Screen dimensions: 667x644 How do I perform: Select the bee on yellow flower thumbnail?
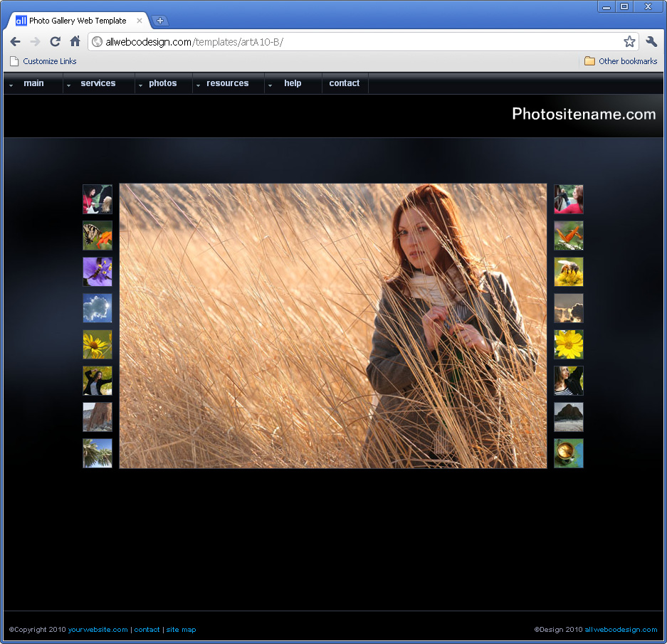[569, 272]
